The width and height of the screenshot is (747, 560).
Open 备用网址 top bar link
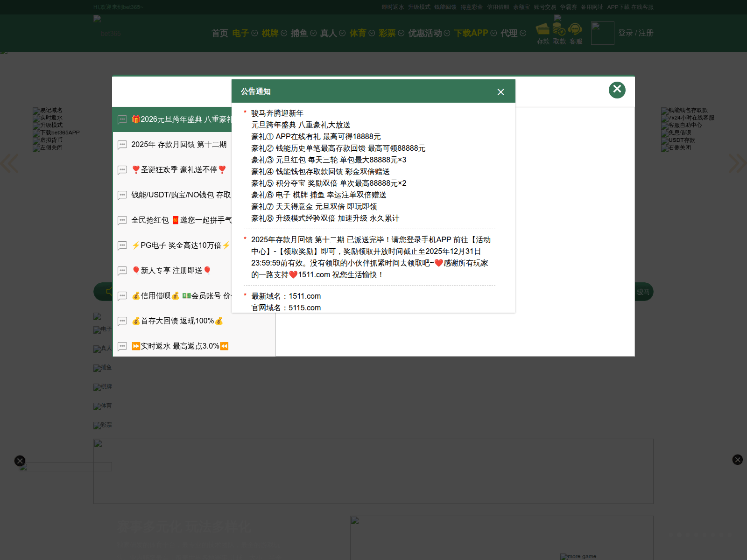592,7
